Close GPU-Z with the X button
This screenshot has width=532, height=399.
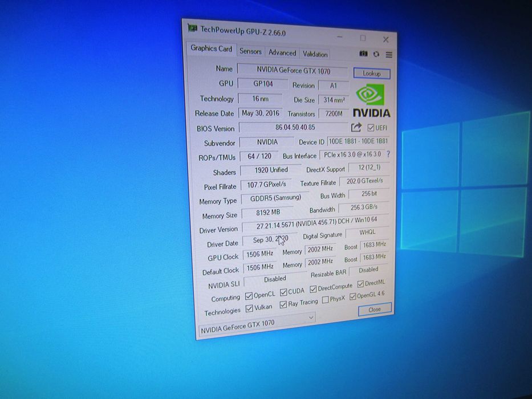pos(386,39)
